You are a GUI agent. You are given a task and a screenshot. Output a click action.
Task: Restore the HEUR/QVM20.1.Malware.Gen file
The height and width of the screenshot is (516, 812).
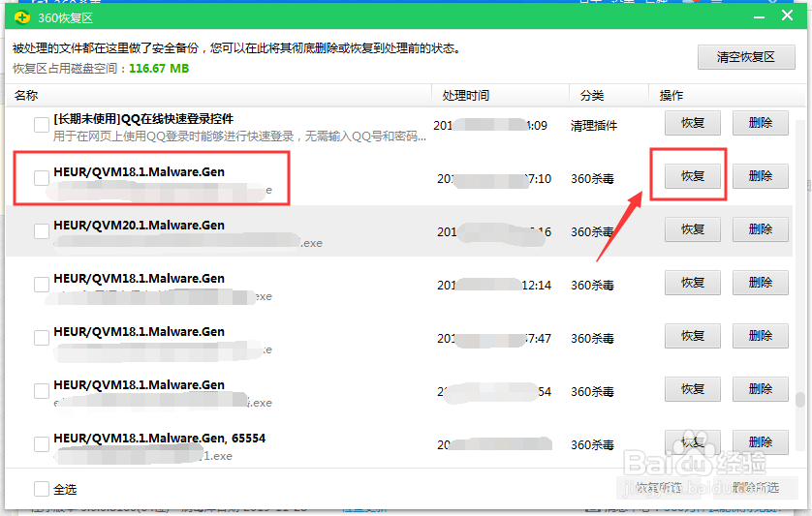point(693,229)
